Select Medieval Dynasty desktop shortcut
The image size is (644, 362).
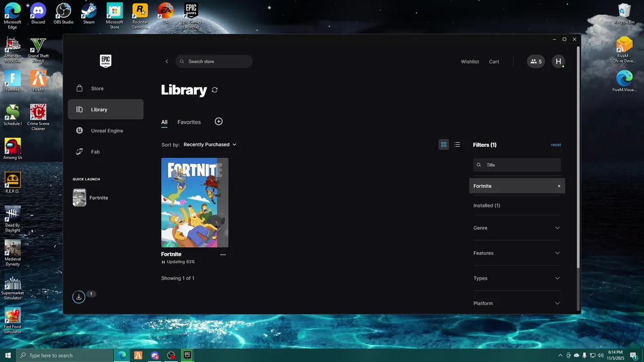13,253
